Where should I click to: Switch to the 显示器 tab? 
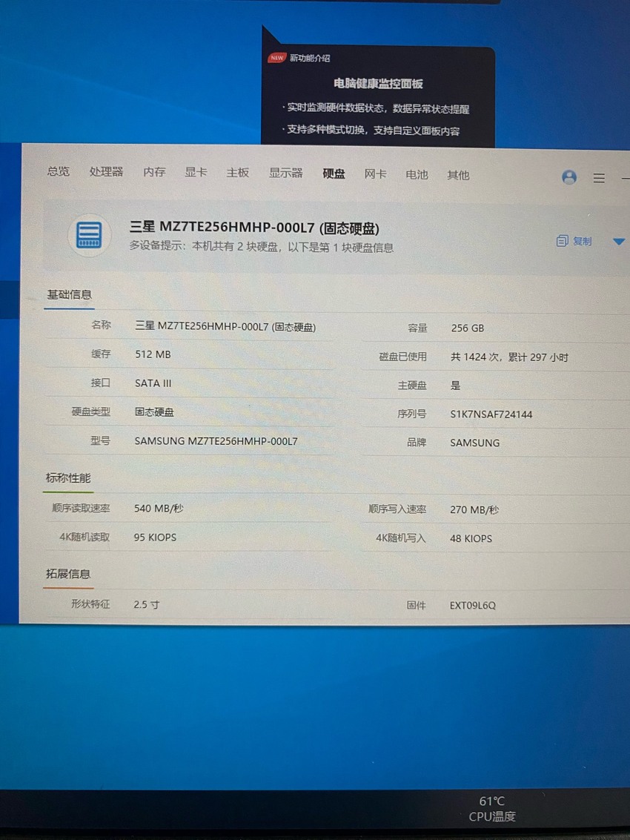pos(285,173)
